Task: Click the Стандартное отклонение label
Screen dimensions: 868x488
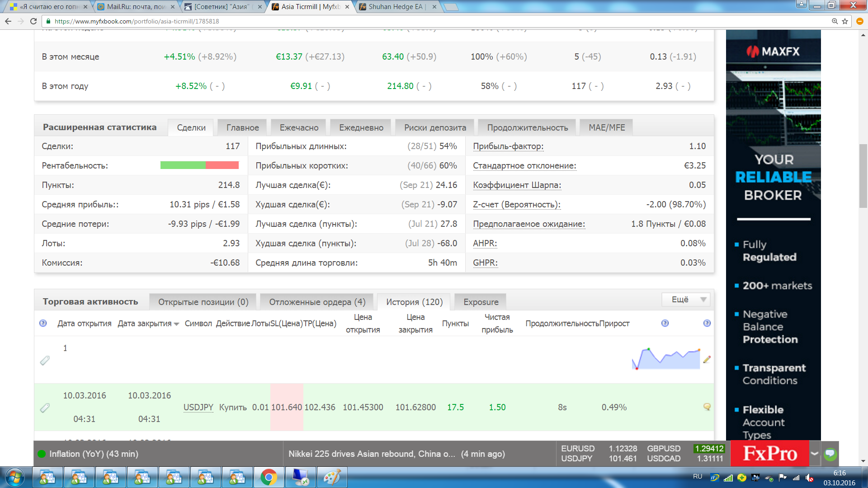Action: point(524,165)
